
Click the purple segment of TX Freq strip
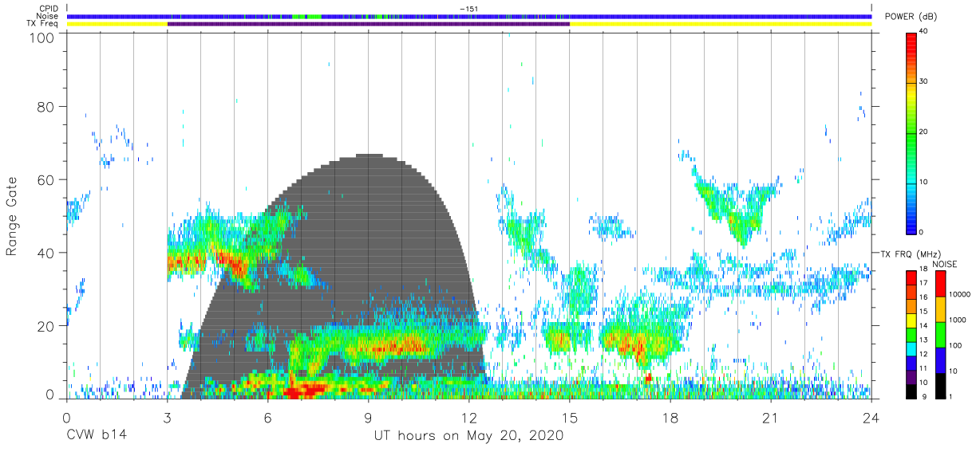point(369,24)
